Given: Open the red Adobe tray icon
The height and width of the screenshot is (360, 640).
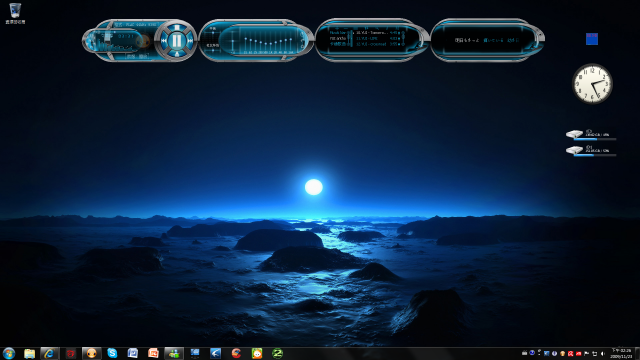Looking at the screenshot, I should pos(579,353).
